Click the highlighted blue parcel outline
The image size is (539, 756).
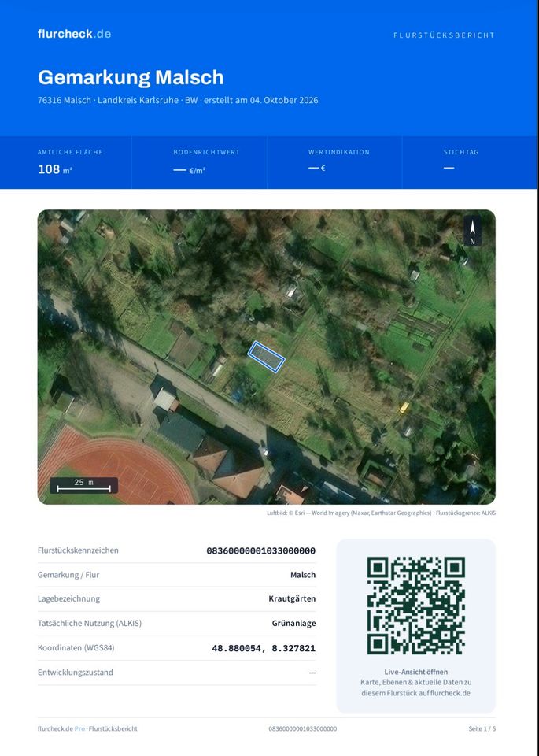[267, 357]
